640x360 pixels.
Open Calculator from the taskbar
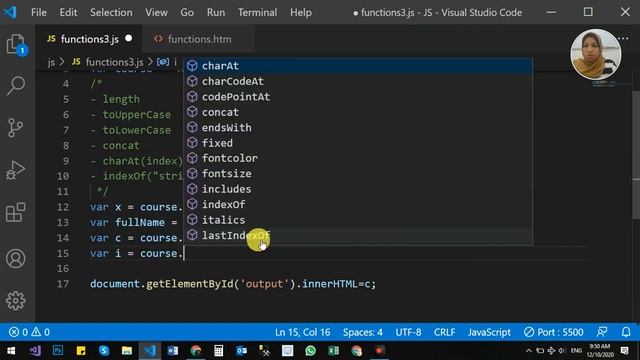point(218,351)
